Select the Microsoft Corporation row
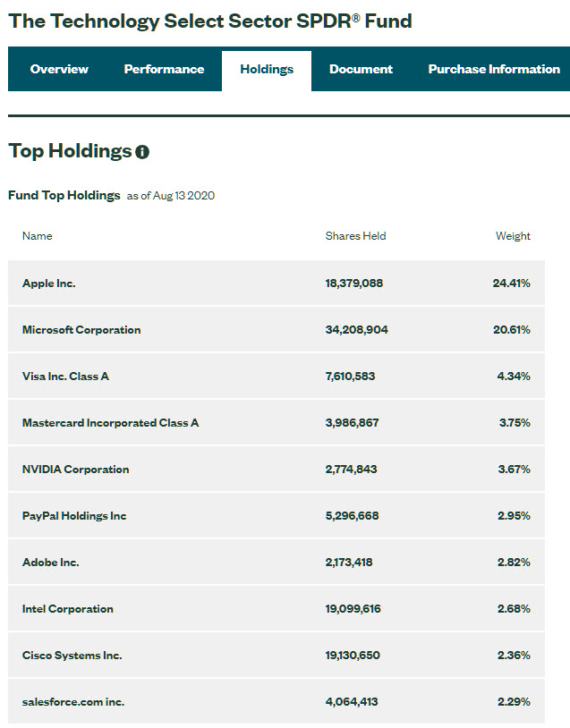Screen dimensions: 570x728 81,330
